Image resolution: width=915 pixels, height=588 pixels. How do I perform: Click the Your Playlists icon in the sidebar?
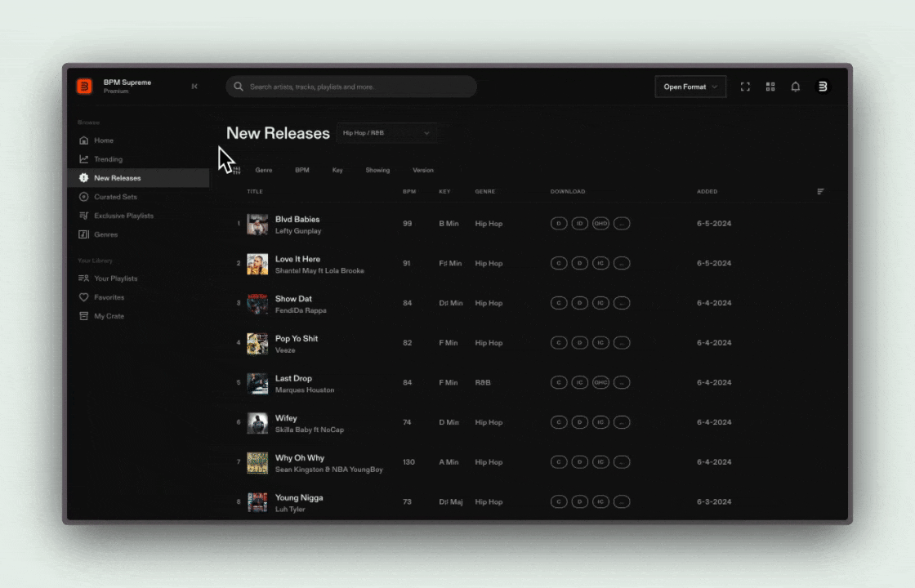click(83, 278)
